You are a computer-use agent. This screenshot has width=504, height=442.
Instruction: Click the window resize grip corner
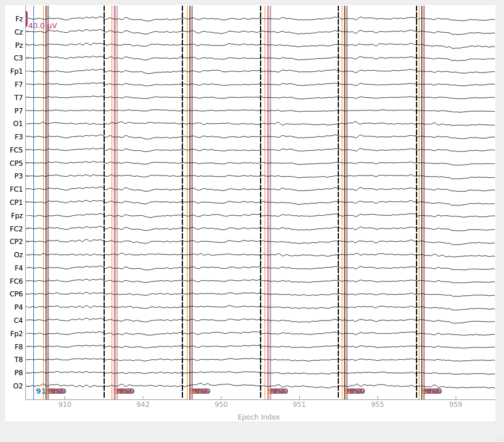tap(501, 439)
